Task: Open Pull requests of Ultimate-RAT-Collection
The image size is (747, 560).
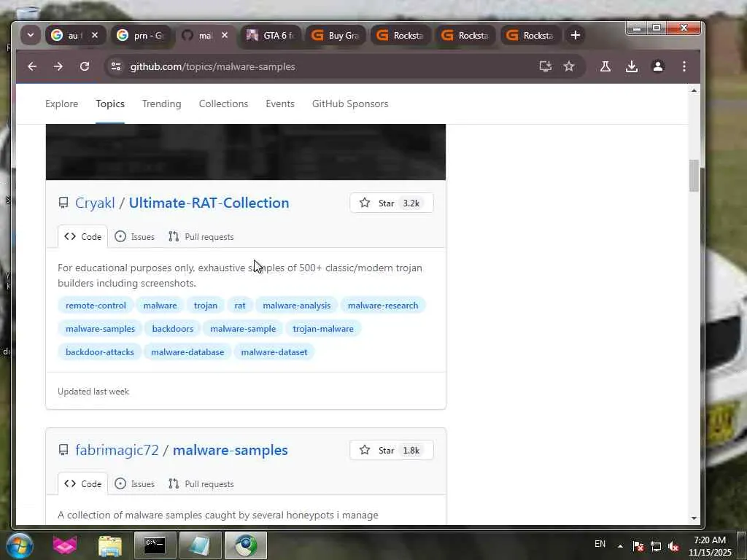Action: pyautogui.click(x=201, y=237)
